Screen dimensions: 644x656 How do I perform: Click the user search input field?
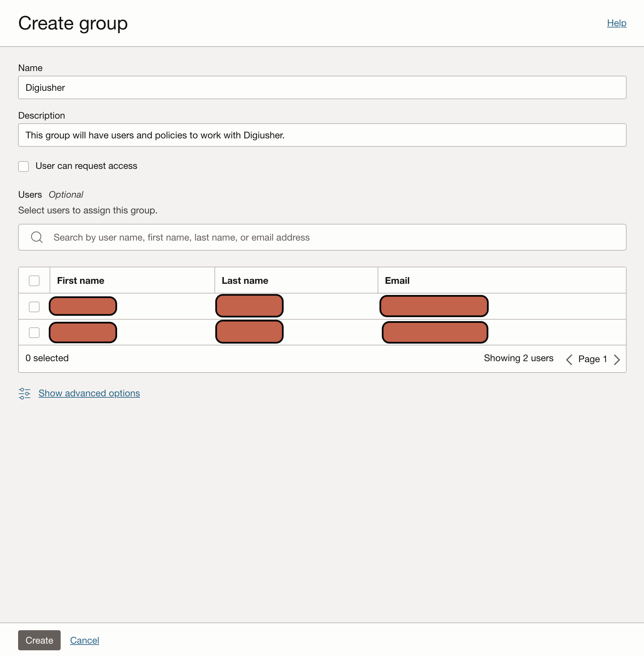(322, 237)
